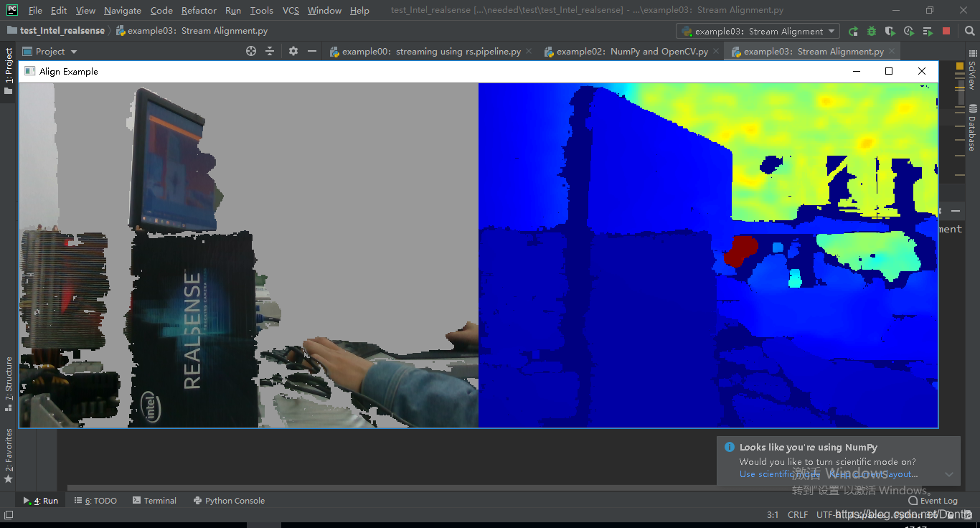Open the Tools menu
Screen dimensions: 980x528
262,11
